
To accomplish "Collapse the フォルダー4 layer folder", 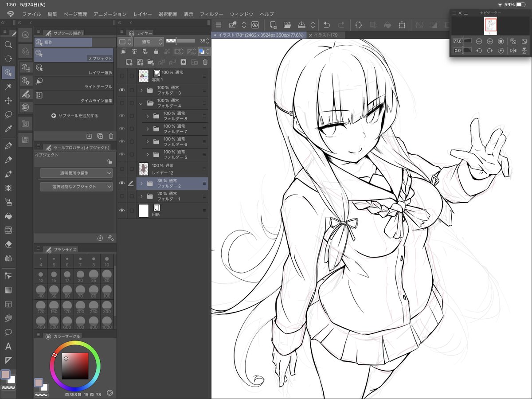I will coord(141,105).
